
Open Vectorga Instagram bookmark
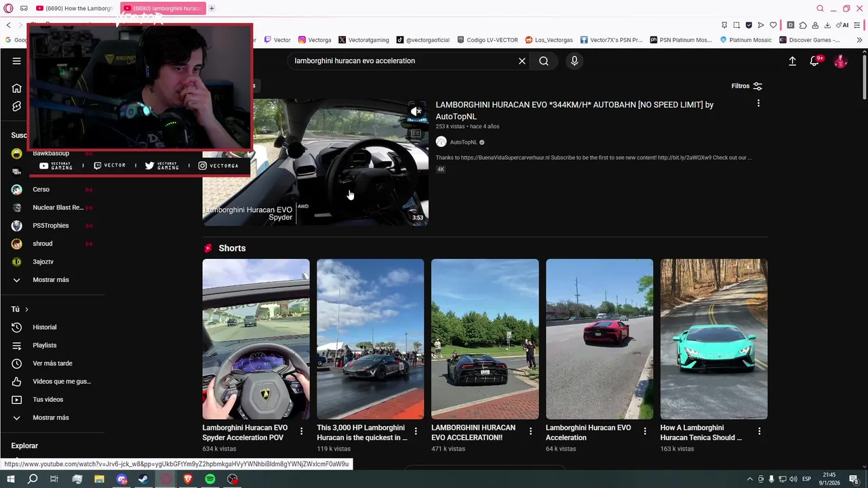[315, 40]
